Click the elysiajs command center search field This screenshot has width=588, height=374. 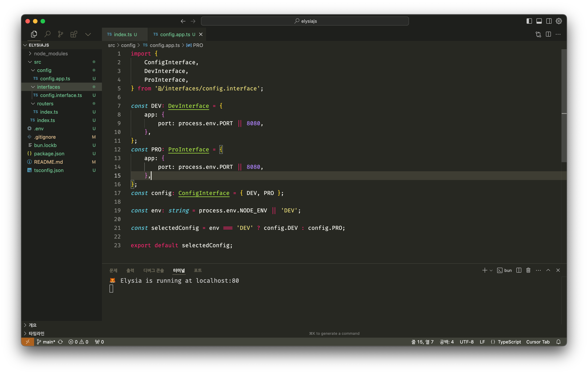click(x=305, y=21)
